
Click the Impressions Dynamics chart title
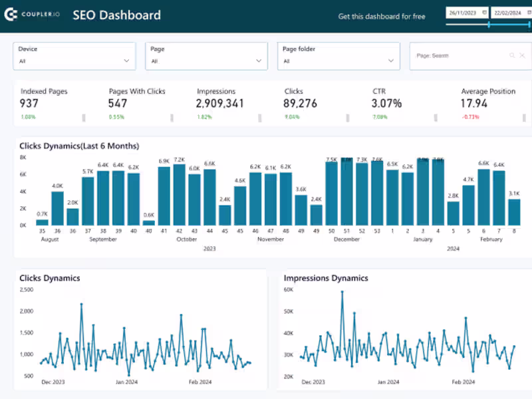tap(325, 278)
